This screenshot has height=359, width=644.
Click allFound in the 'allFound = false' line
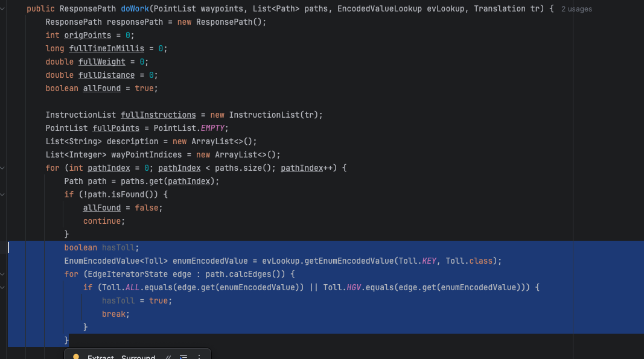pos(102,208)
